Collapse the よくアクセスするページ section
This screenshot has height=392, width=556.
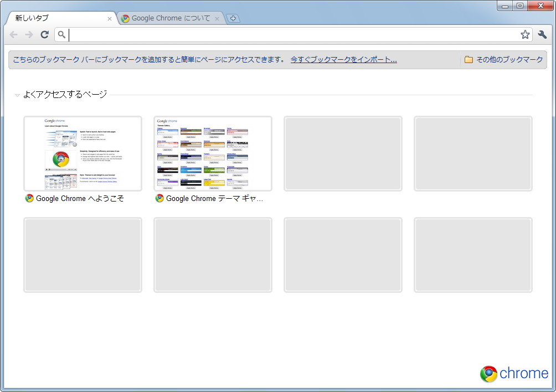[17, 95]
